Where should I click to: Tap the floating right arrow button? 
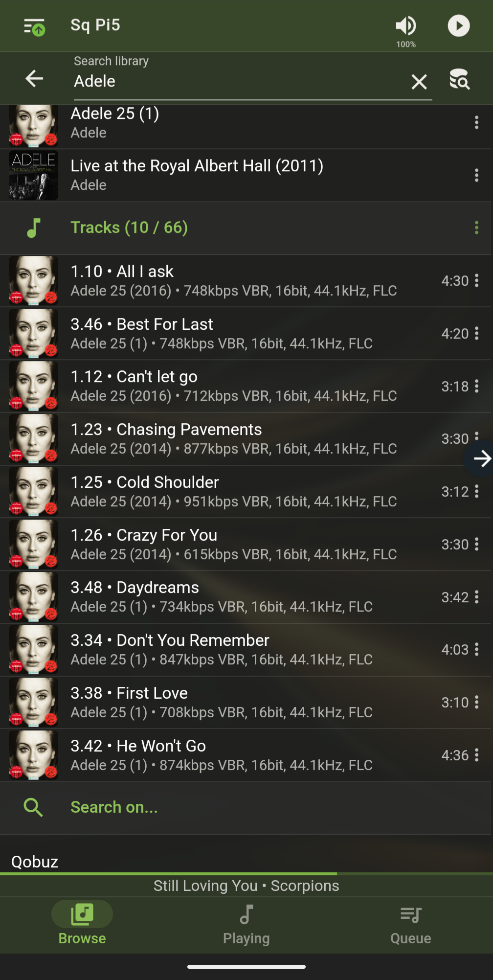click(480, 459)
